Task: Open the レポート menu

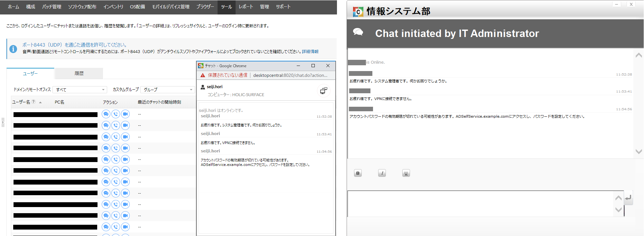Action: tap(246, 7)
